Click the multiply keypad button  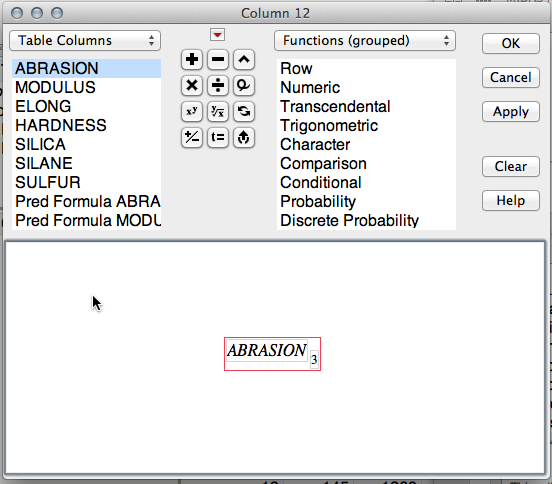192,86
